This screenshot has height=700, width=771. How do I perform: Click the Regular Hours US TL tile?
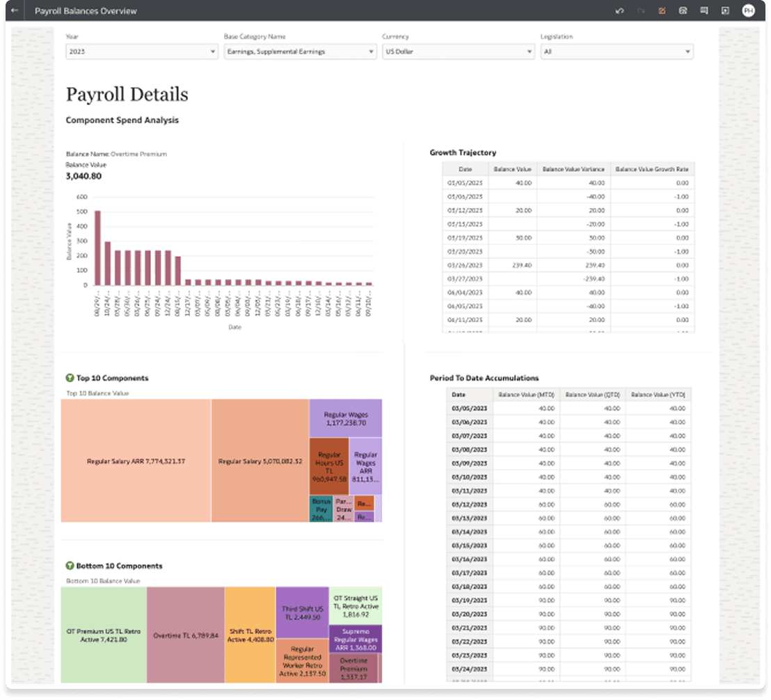329,466
